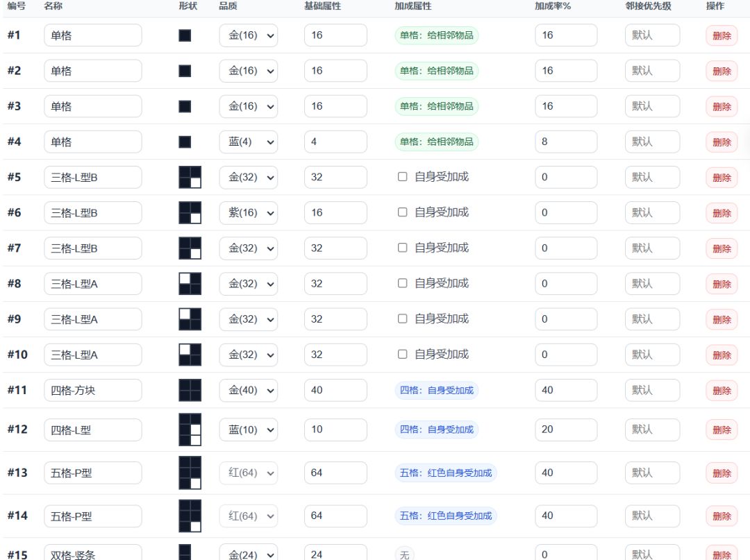Open quality dropdown 金(16) in row #1

[248, 35]
